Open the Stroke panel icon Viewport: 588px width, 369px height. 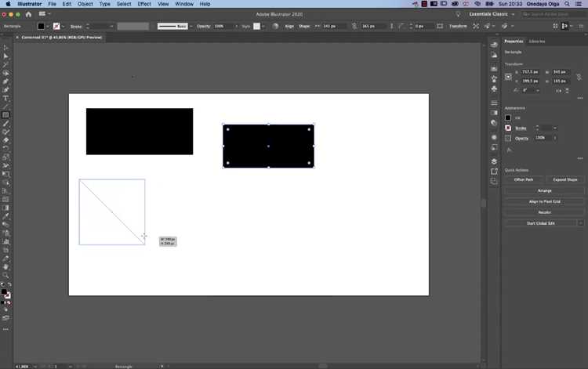[494, 103]
